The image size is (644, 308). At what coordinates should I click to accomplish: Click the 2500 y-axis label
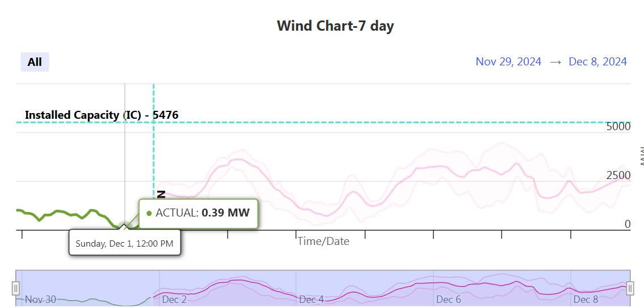coord(618,176)
